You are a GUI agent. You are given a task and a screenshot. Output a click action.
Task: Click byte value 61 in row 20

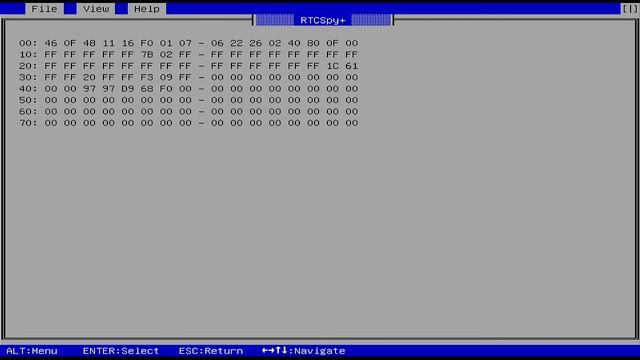(351, 66)
